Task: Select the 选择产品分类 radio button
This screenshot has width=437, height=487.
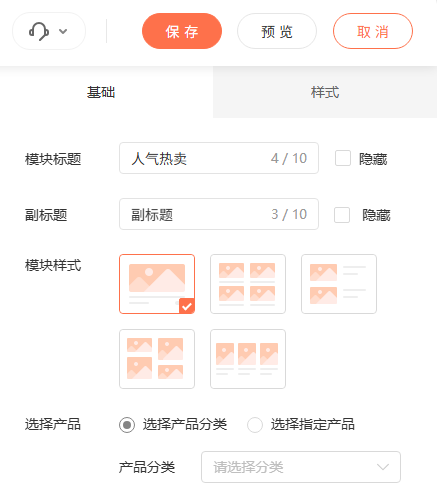Action: pos(127,425)
